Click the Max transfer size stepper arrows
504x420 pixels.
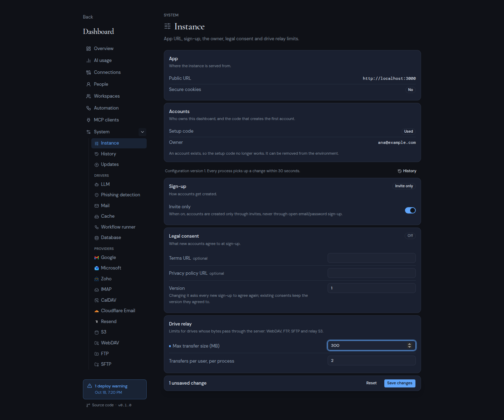pos(409,345)
